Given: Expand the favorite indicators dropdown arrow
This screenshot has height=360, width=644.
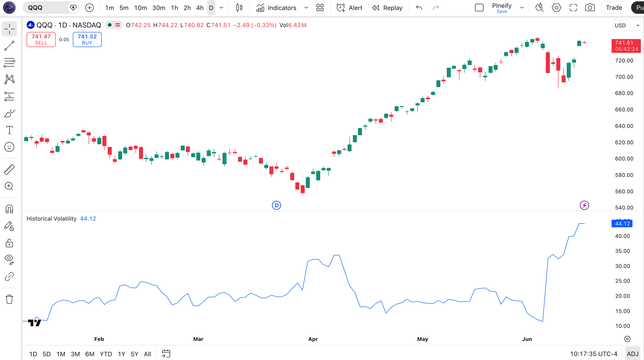Looking at the screenshot, I should pos(306,8).
